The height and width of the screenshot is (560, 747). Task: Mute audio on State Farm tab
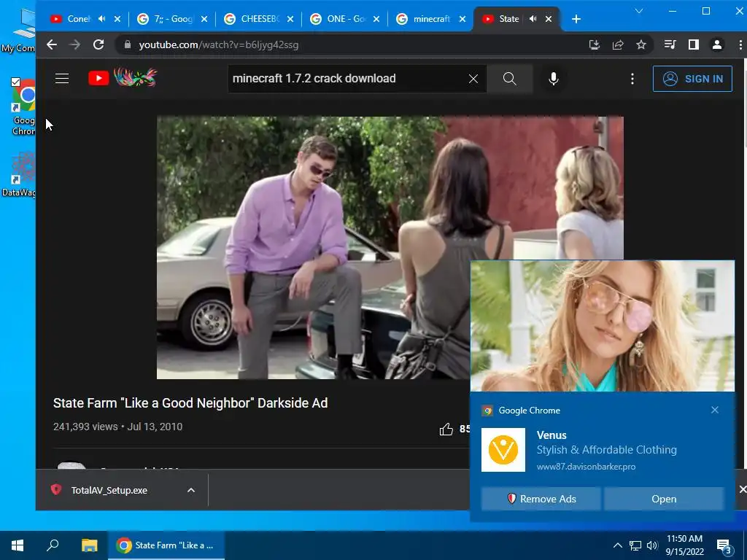click(x=533, y=19)
